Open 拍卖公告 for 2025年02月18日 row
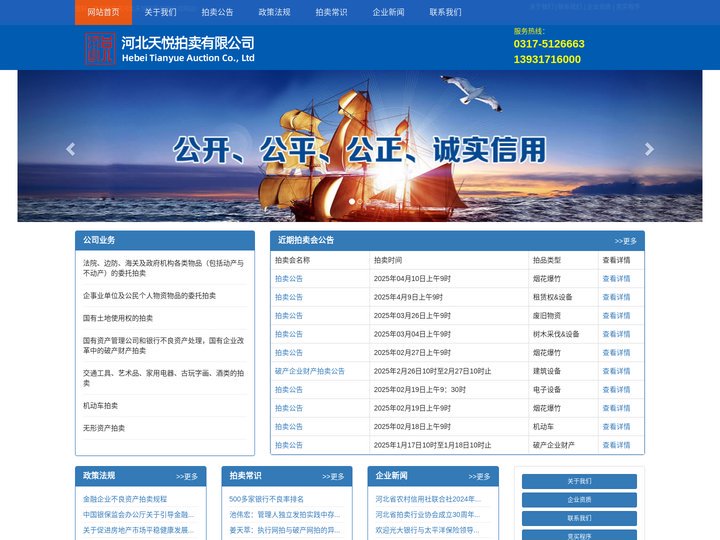The image size is (720, 540). point(289,427)
